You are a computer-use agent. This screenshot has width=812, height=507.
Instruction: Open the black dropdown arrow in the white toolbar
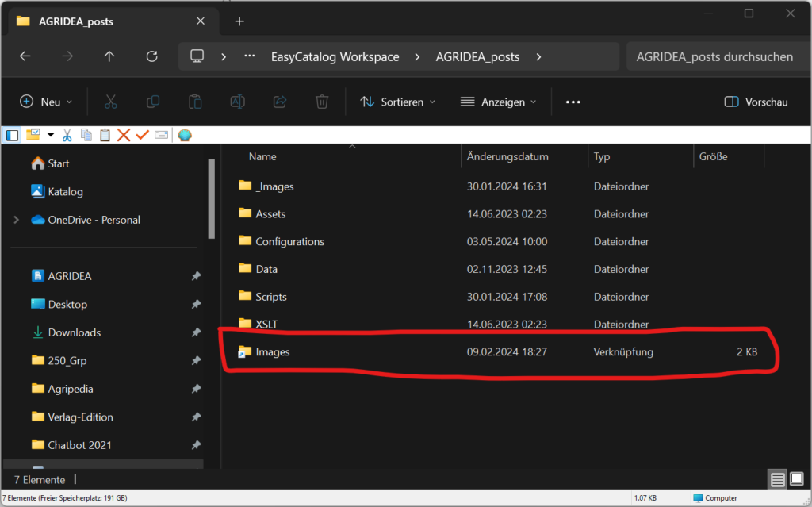tap(51, 136)
